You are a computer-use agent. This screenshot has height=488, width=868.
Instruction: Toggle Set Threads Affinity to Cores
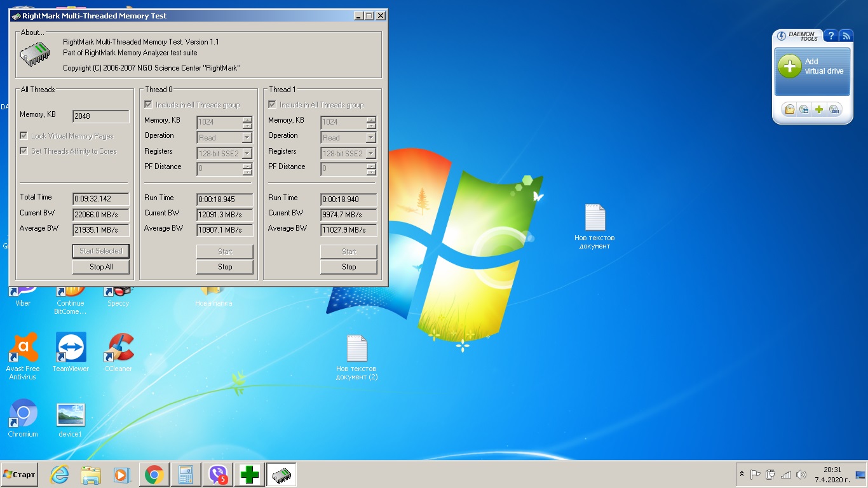[24, 151]
